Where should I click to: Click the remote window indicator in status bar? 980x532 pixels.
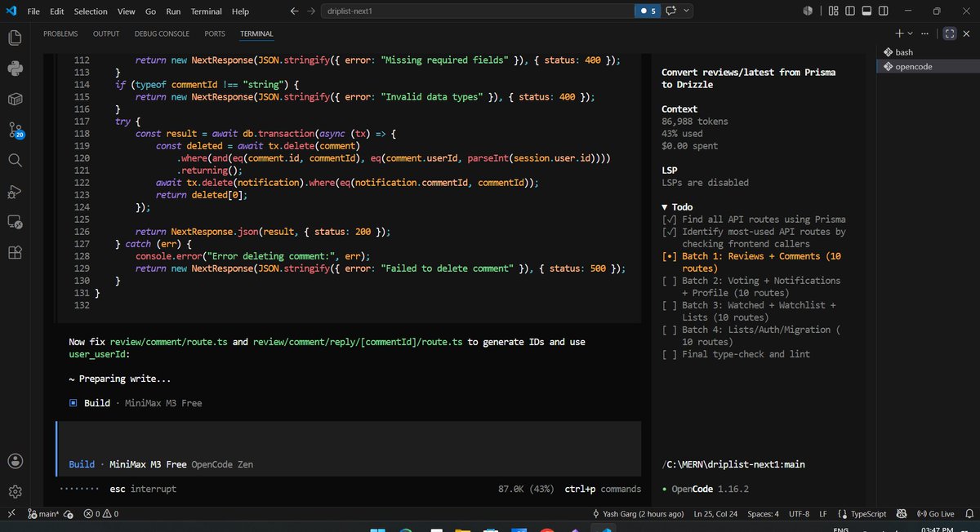pos(11,514)
